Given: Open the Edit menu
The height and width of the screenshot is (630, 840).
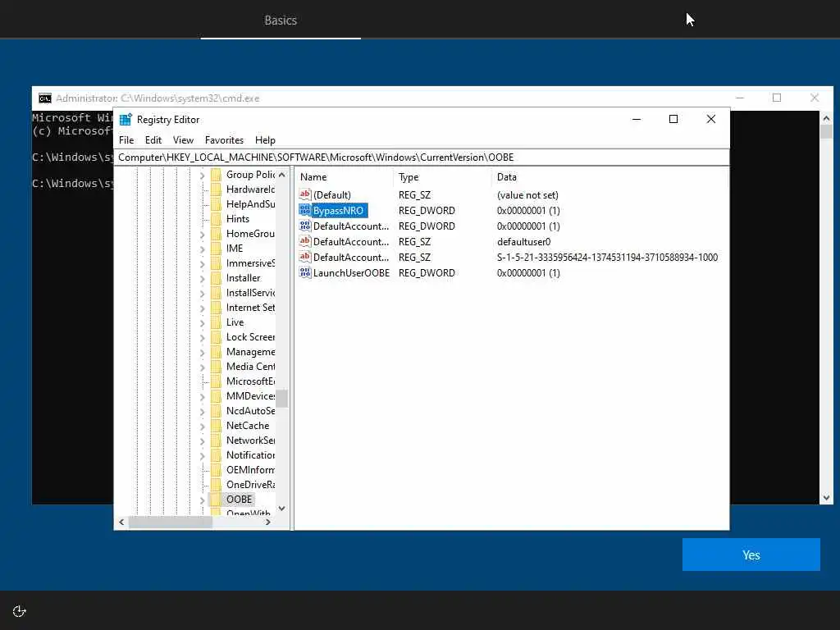Looking at the screenshot, I should click(x=153, y=139).
